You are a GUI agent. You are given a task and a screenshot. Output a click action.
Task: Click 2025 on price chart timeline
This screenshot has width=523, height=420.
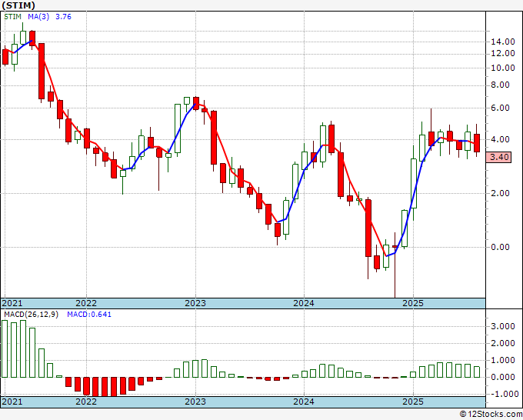(x=413, y=303)
